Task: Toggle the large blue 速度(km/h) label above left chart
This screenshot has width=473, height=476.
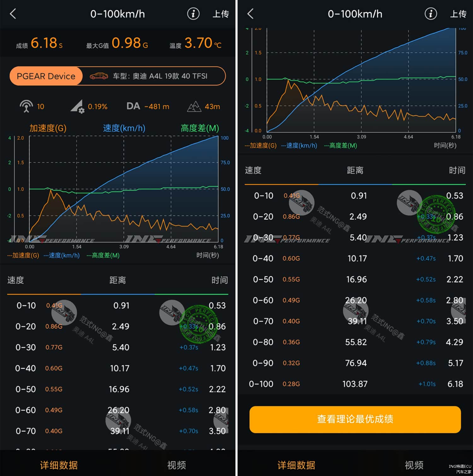Action: [124, 128]
